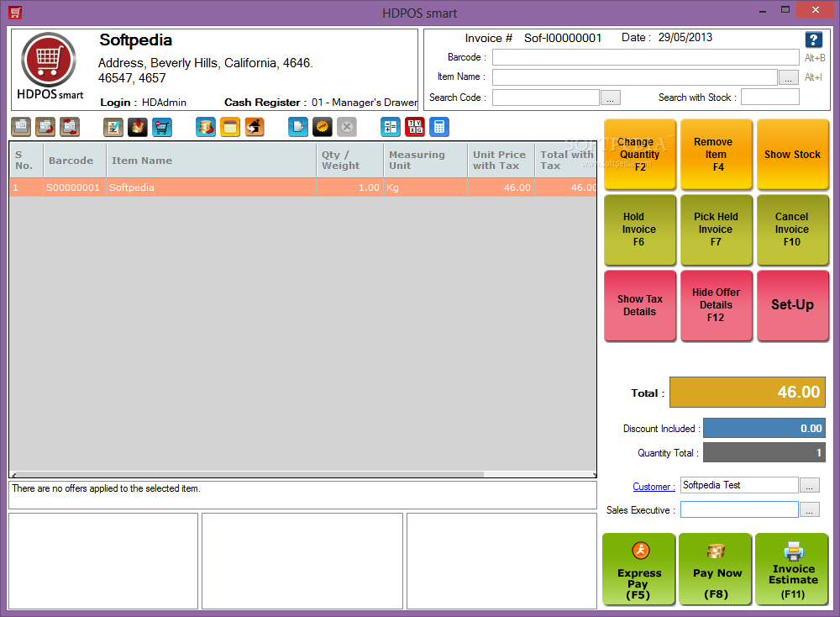Open the Set-Up button
840x617 pixels.
(x=792, y=305)
